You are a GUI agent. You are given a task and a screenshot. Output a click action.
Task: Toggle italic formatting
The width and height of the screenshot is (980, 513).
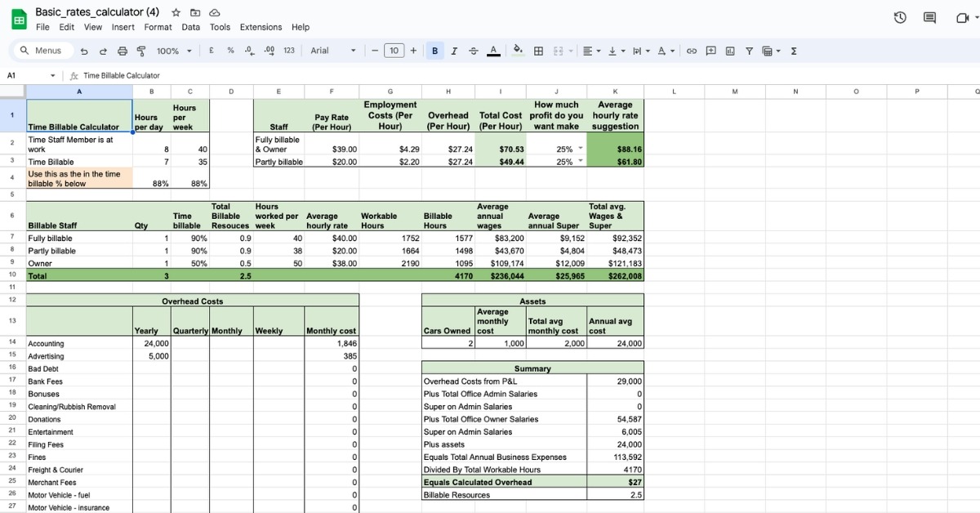[x=454, y=51]
